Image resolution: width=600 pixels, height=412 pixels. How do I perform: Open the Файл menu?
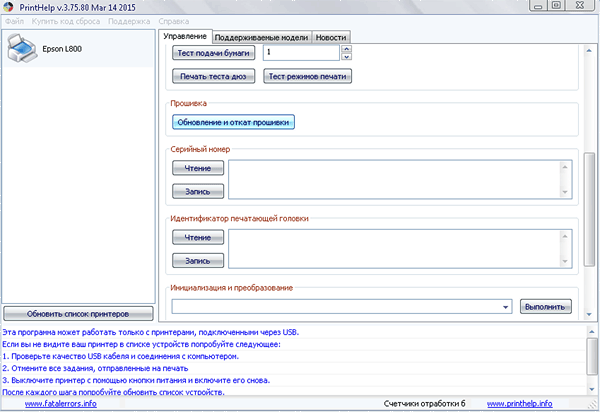[x=15, y=21]
